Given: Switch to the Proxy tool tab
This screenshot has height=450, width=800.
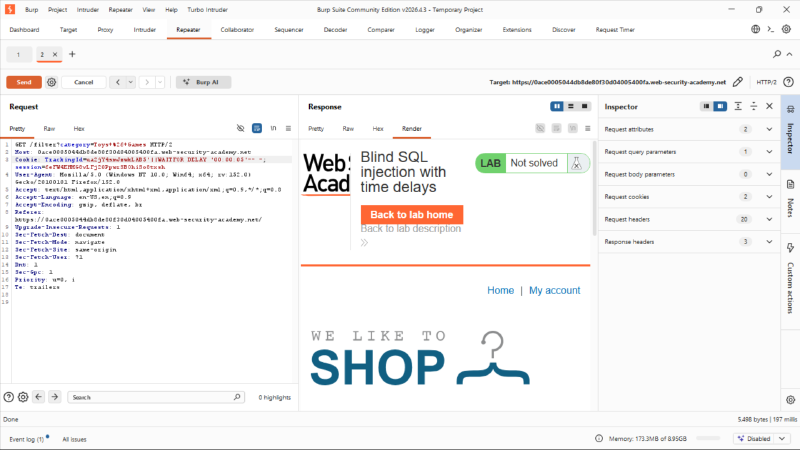Looking at the screenshot, I should [x=105, y=30].
